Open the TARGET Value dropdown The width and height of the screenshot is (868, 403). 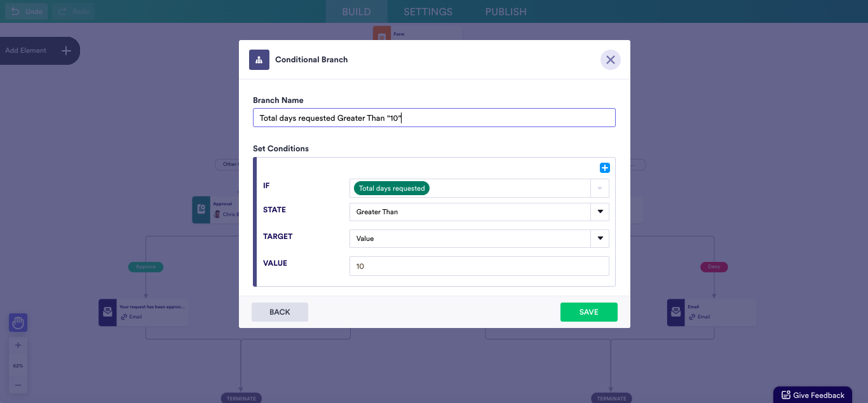(599, 238)
